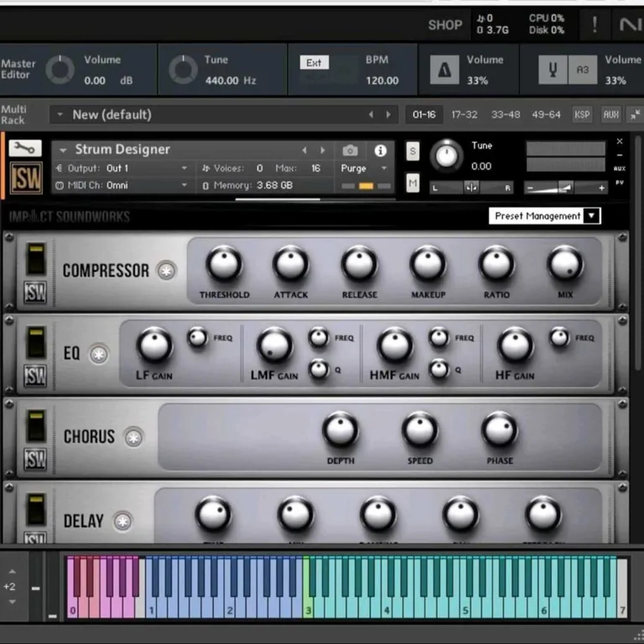644x644 pixels.
Task: Select next instrument preset arrow
Action: point(322,150)
